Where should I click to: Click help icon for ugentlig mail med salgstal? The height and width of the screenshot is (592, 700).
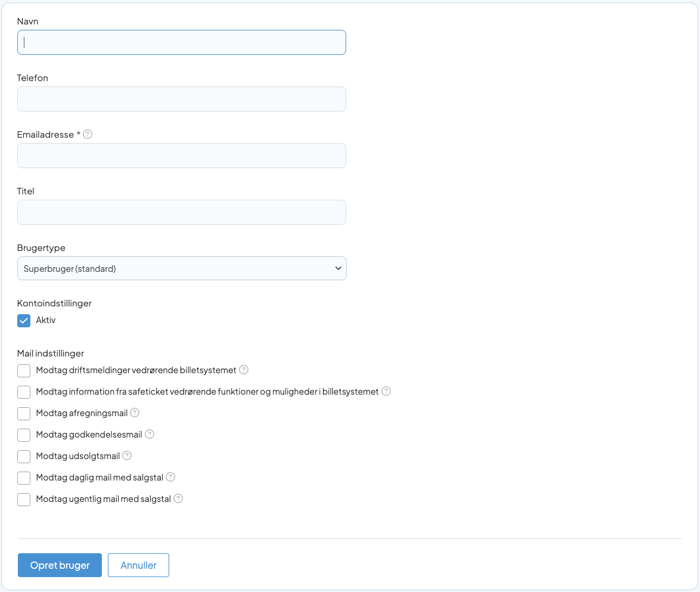pos(178,498)
